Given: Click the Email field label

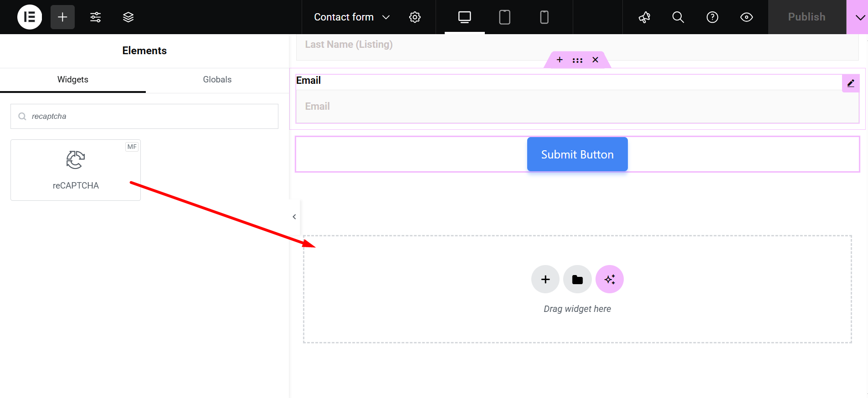Looking at the screenshot, I should point(308,81).
